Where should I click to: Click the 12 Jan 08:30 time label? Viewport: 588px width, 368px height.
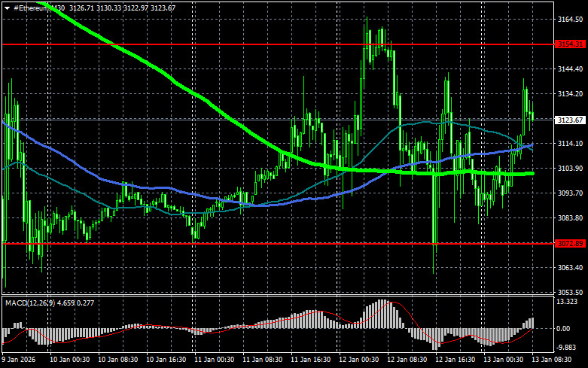pos(407,360)
